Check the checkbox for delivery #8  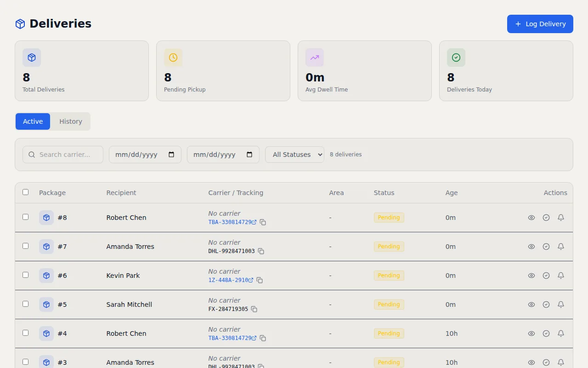pos(25,217)
